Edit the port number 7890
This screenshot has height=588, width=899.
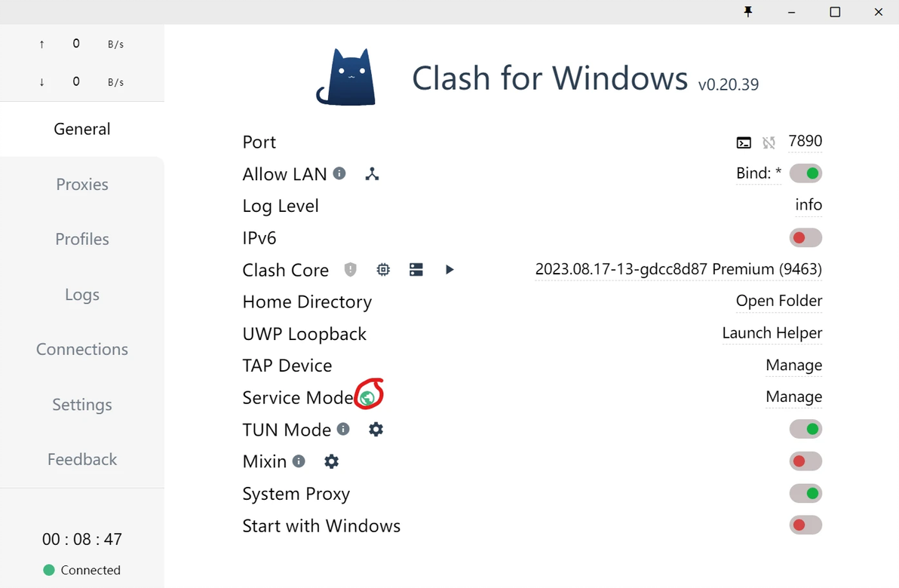click(805, 141)
